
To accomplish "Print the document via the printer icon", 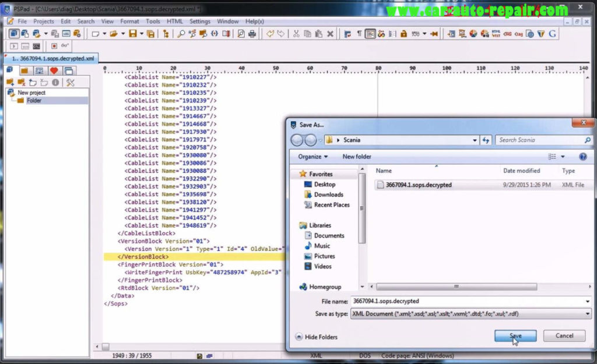I will pyautogui.click(x=251, y=33).
